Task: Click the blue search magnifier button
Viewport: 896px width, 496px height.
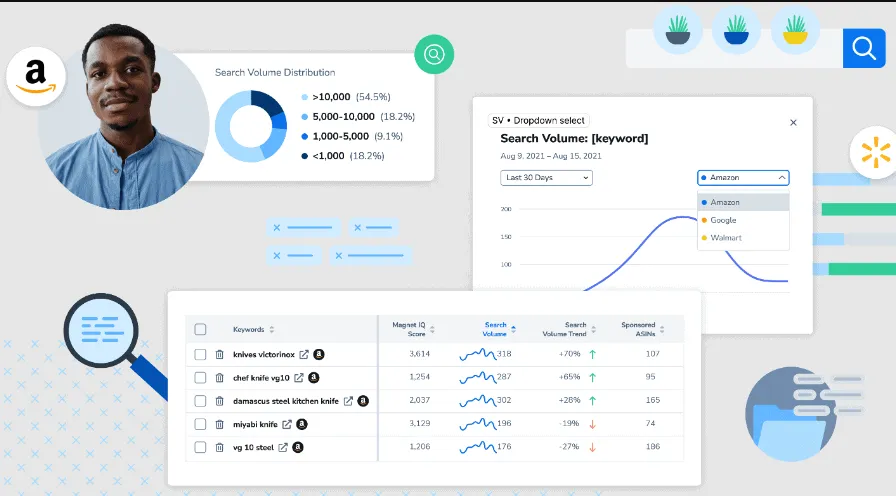Action: (x=864, y=48)
